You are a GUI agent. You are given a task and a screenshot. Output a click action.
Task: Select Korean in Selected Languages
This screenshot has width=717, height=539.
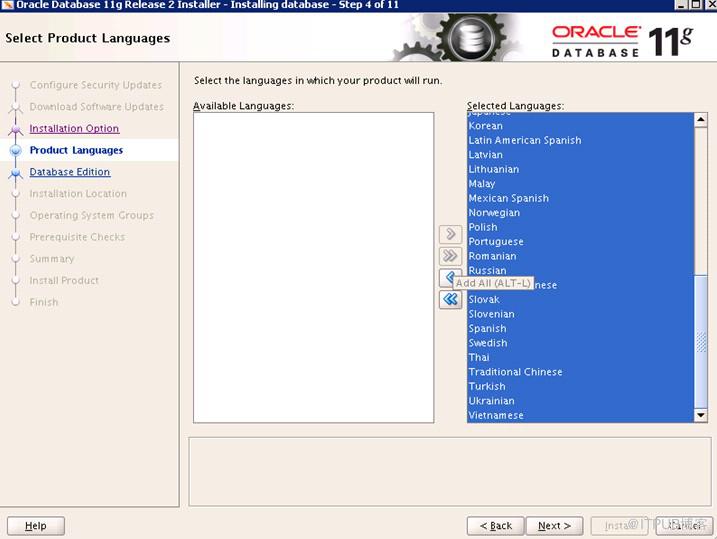(581, 126)
